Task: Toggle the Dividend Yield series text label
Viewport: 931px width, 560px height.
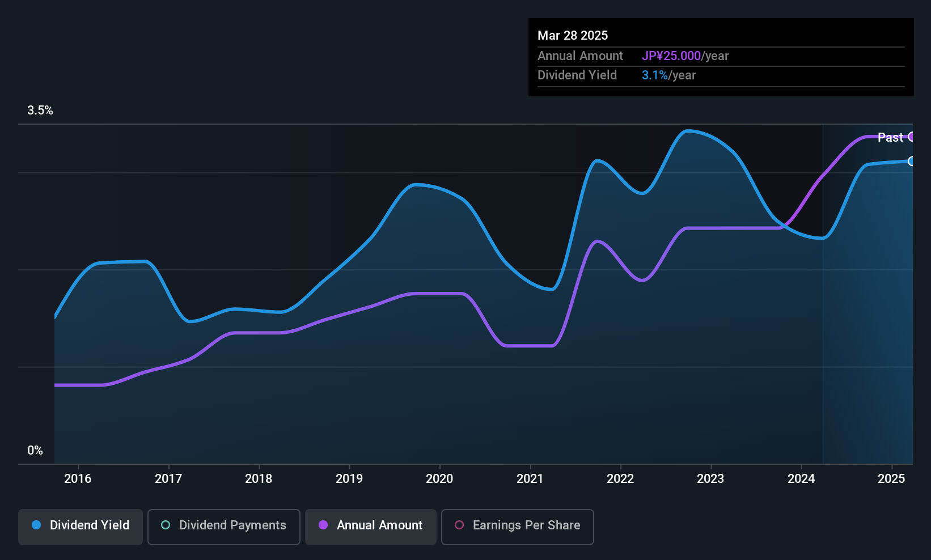Action: 90,525
